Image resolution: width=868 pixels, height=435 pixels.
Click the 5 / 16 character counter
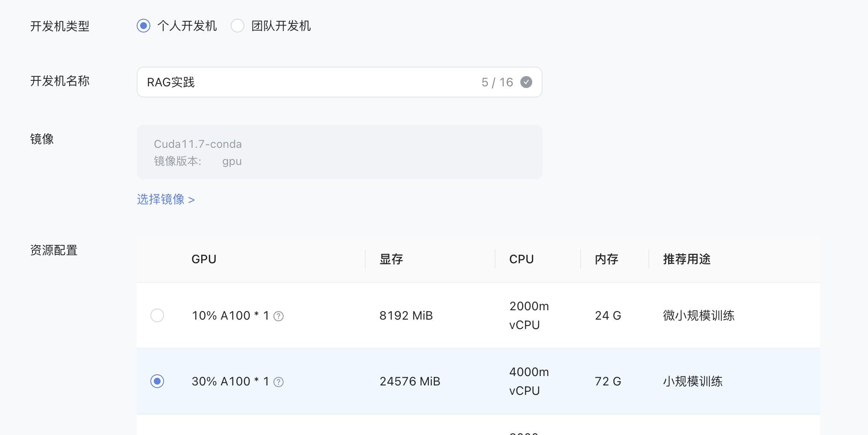coord(497,82)
